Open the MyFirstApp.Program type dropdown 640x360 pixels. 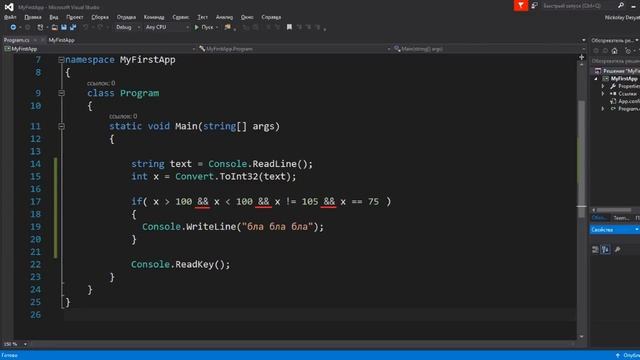(x=294, y=49)
